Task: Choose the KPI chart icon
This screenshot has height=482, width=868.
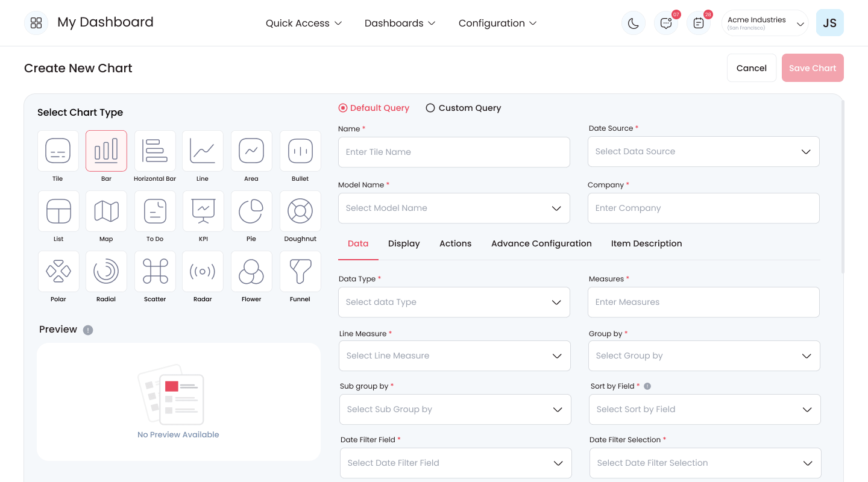Action: (x=203, y=211)
